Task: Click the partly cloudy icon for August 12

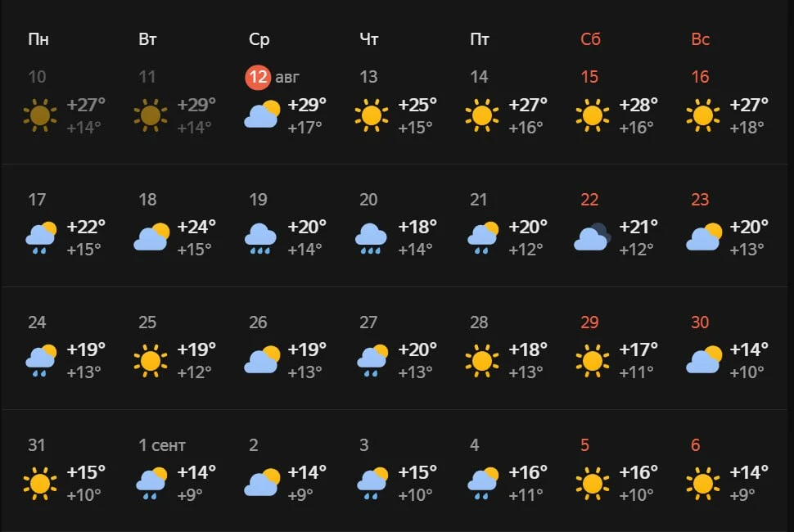Action: [262, 115]
